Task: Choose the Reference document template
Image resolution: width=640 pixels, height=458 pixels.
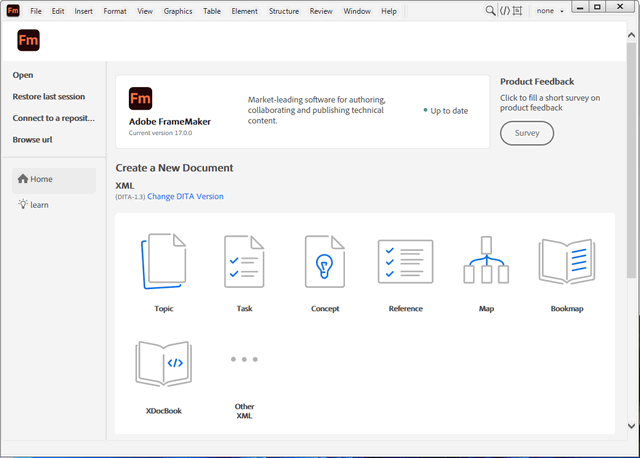Action: (x=405, y=262)
